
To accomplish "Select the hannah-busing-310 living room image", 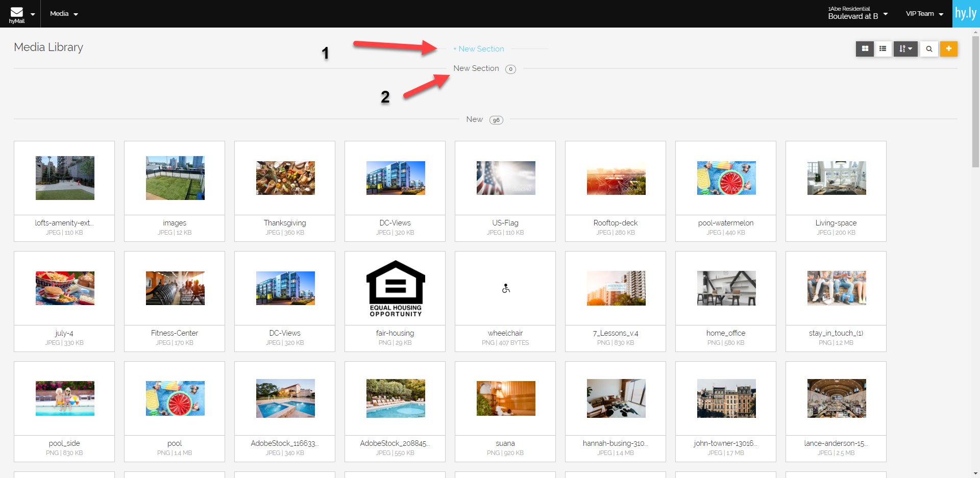I will 616,398.
